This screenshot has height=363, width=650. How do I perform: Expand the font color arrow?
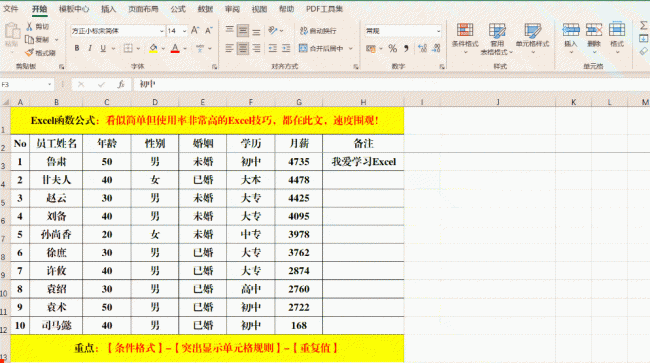point(185,49)
